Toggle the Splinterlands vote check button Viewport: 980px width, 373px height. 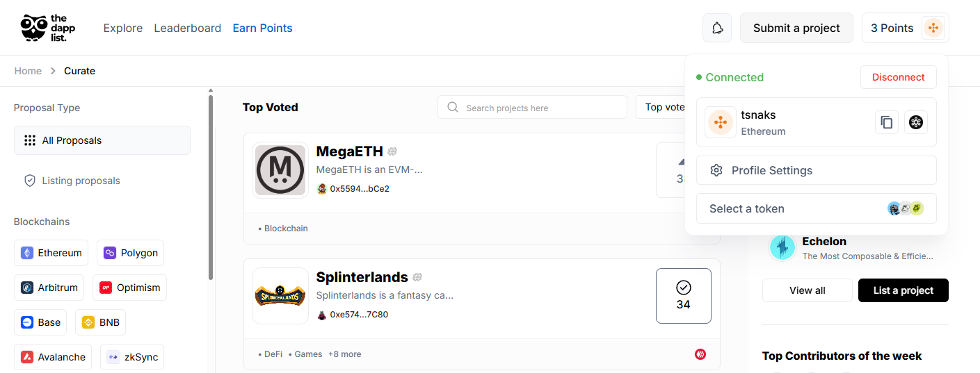(x=684, y=296)
